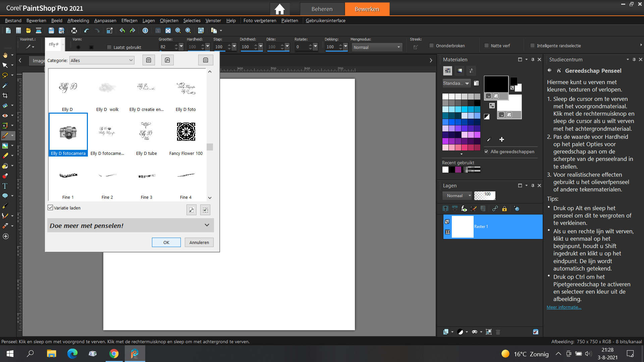Open the layer blend mode Normaal dropdown
This screenshot has height=362, width=644.
(x=457, y=196)
